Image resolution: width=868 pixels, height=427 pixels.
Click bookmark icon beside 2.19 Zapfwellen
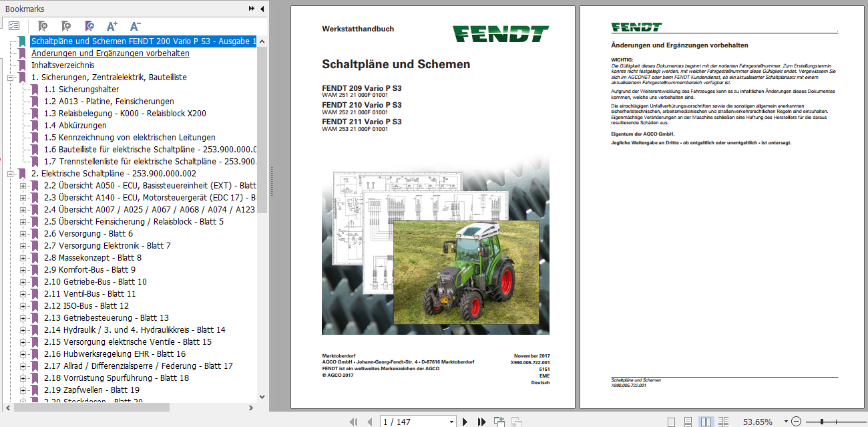[x=35, y=390]
